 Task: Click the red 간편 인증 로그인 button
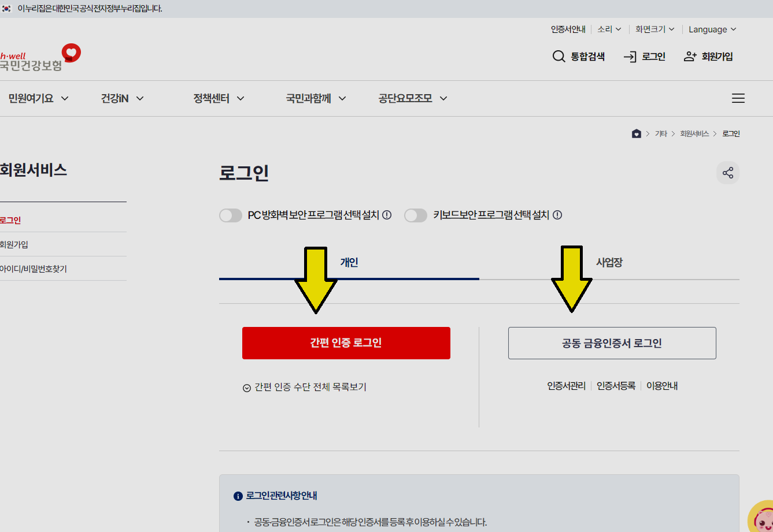(346, 343)
